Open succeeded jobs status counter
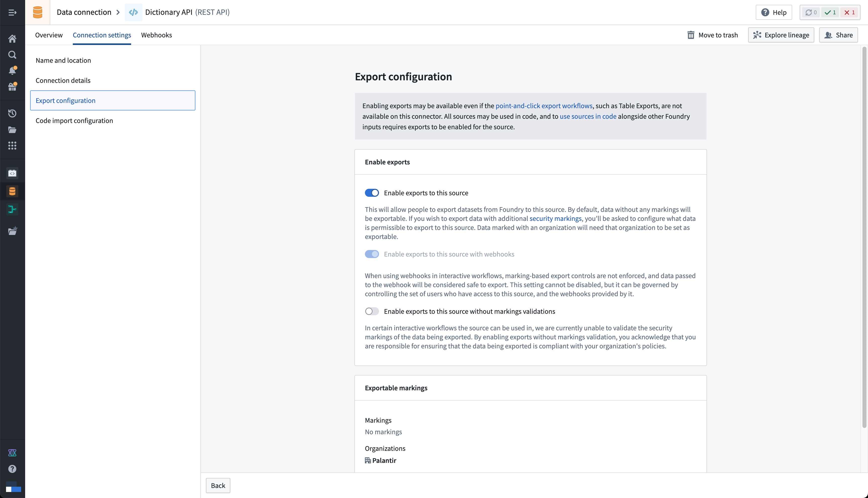This screenshot has width=868, height=498. point(830,12)
